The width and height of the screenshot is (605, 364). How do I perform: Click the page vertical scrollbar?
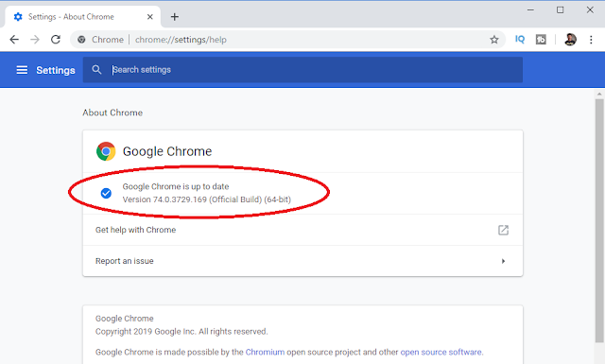[x=599, y=221]
